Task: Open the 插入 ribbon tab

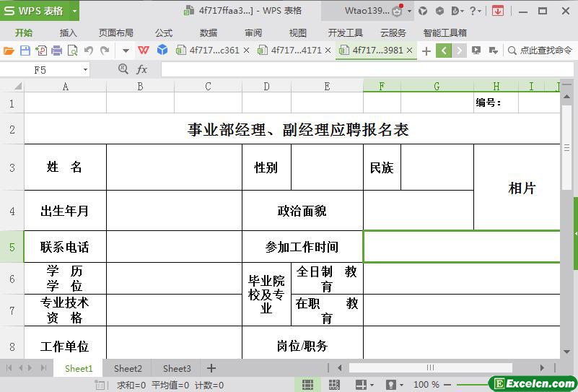Action: click(69, 32)
